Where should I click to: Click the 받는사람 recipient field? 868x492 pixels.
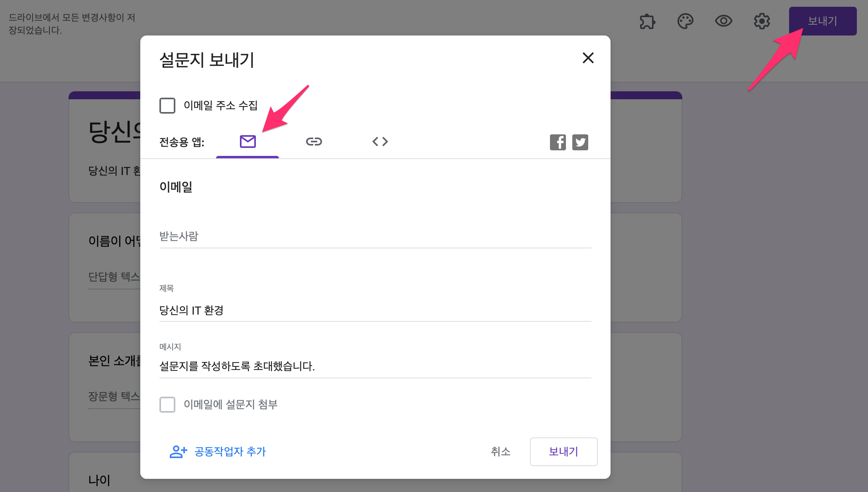(375, 236)
